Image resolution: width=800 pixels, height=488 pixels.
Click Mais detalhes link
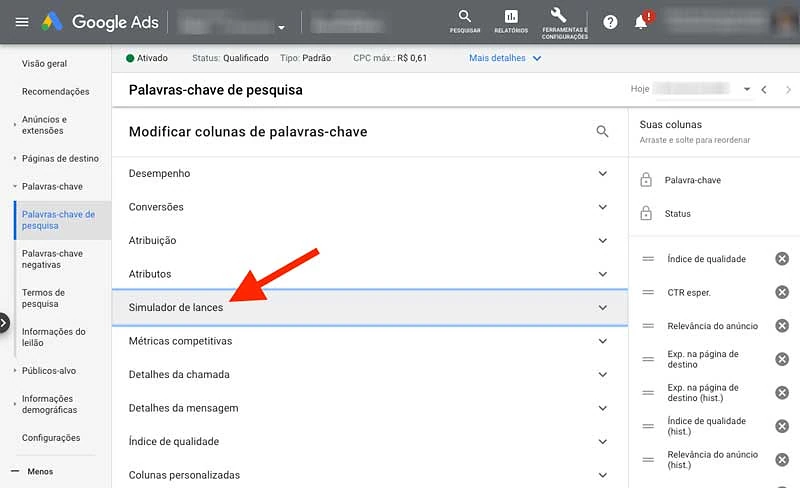click(505, 58)
